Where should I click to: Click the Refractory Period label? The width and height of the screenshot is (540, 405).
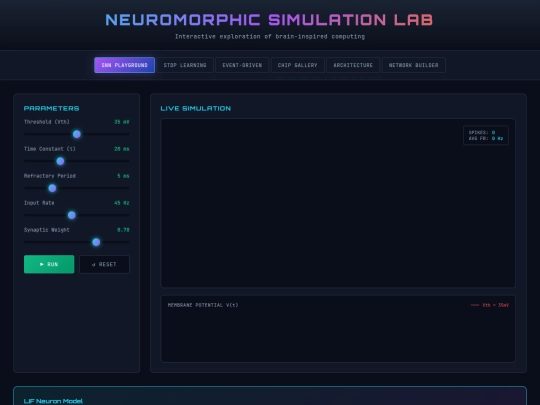[50, 176]
